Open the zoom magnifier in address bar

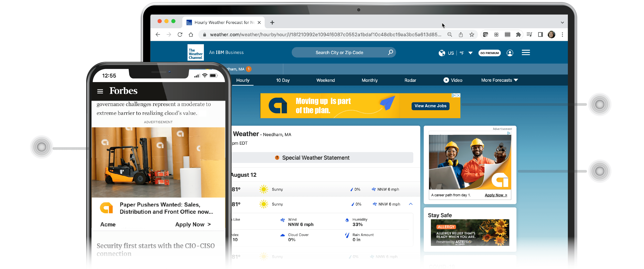[x=450, y=35]
